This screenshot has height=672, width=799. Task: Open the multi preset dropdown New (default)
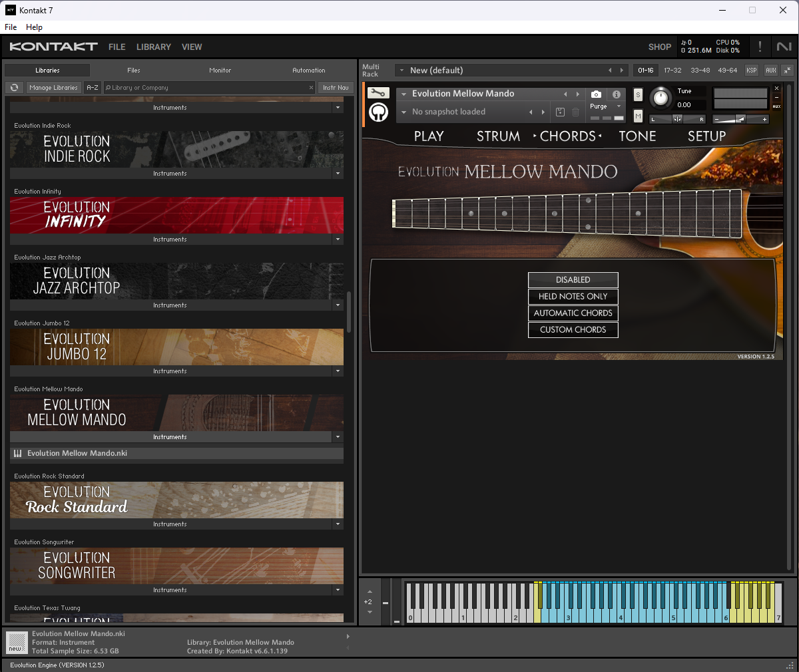511,70
